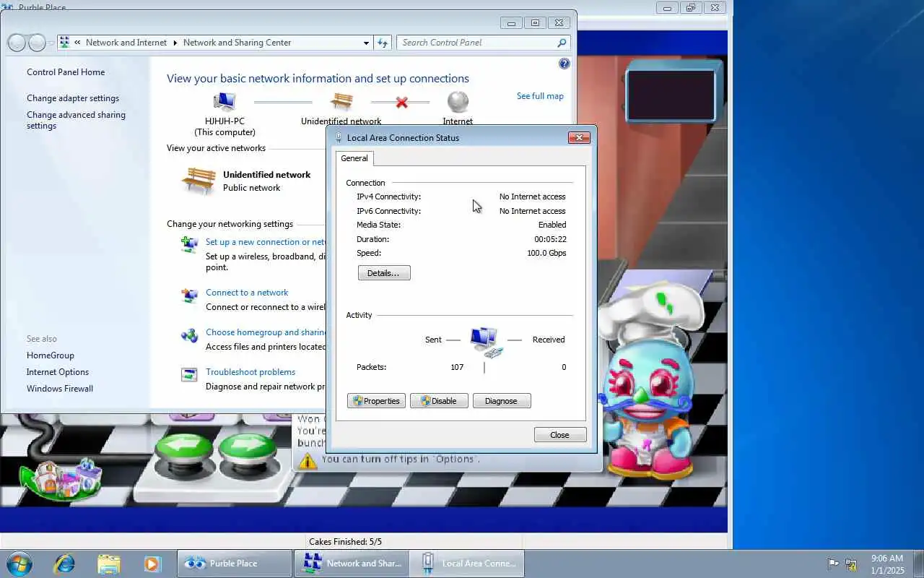Click the HJHJH-PC computer icon in network map
Screen dimensions: 924x578
[225, 102]
